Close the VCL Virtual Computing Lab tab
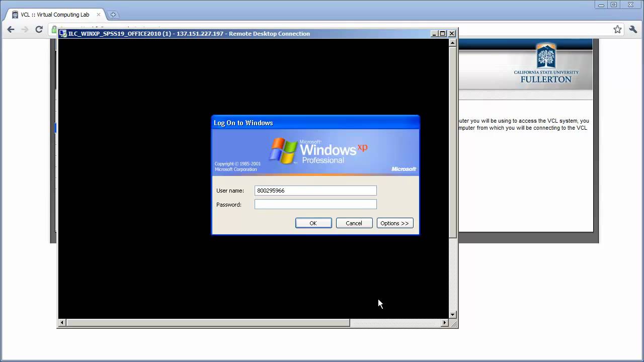The image size is (644, 362). click(x=99, y=15)
